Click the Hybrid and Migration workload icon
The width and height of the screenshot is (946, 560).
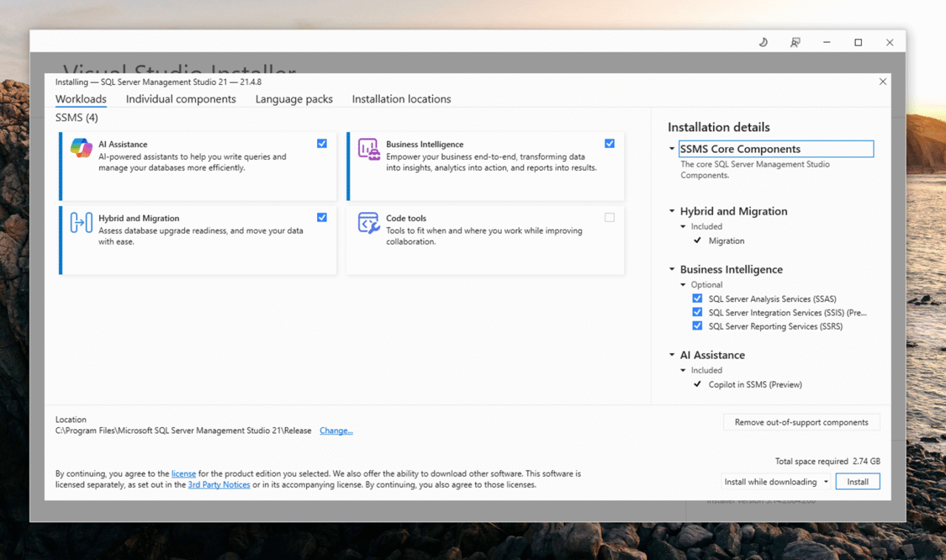[81, 222]
